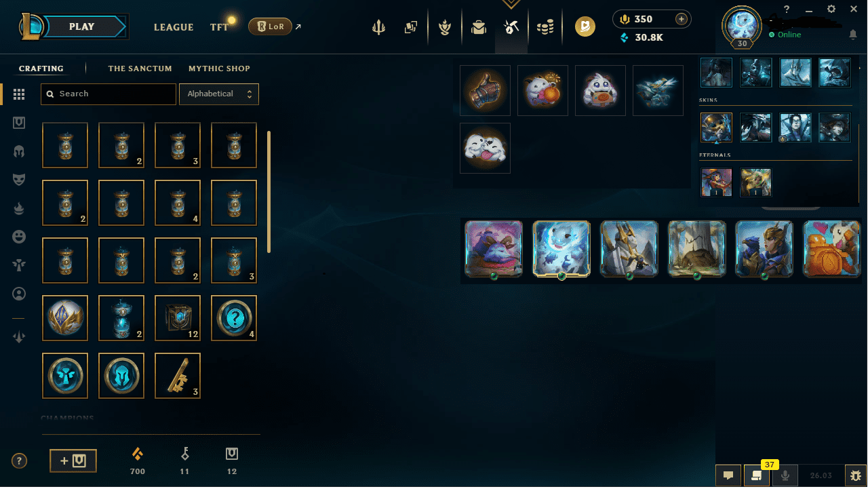The height and width of the screenshot is (489, 868).
Task: Toggle the microphone mute button
Action: point(785,475)
